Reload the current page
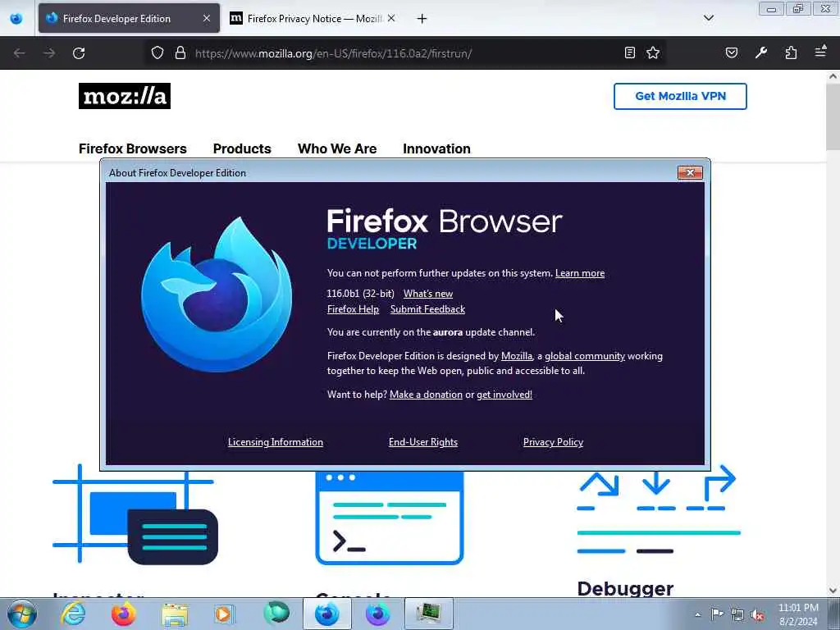 pos(79,53)
